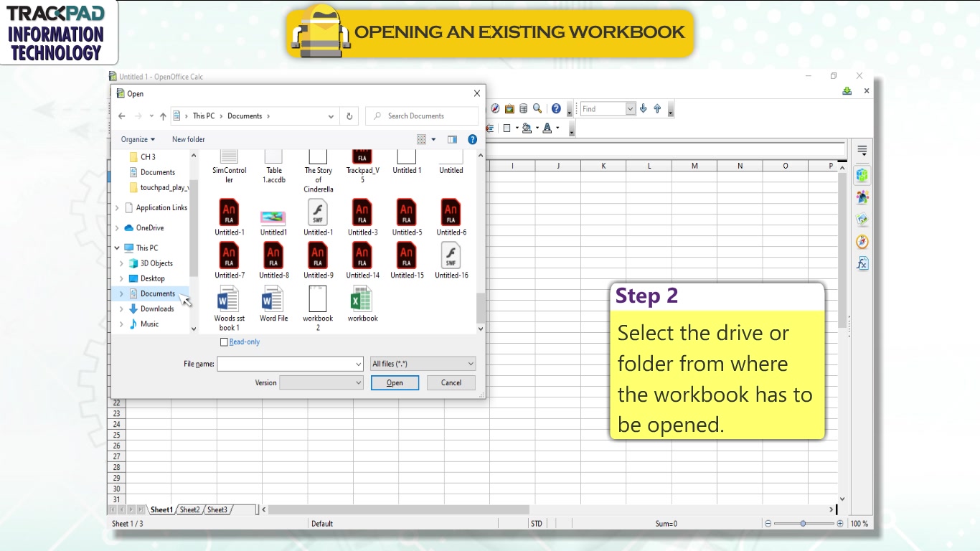Viewport: 980px width, 551px height.
Task: Select the workbook 2 file
Action: coord(318,309)
